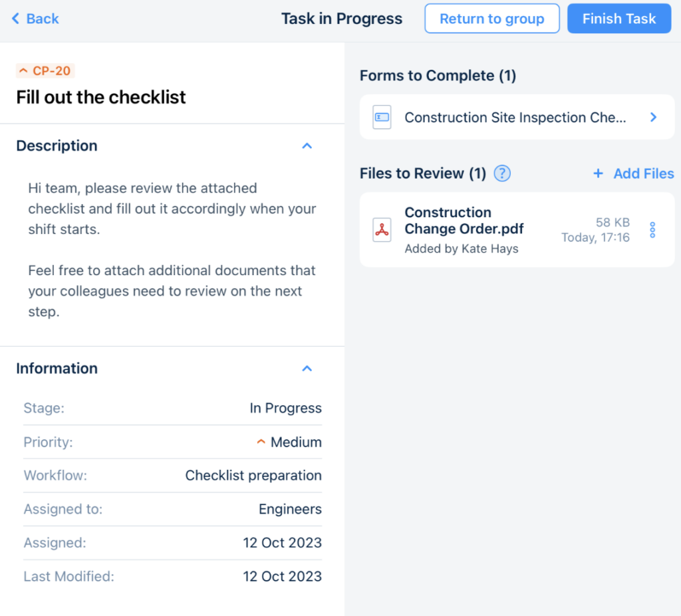Click the CP-20 priority arrow icon
The width and height of the screenshot is (681, 616).
(x=24, y=71)
